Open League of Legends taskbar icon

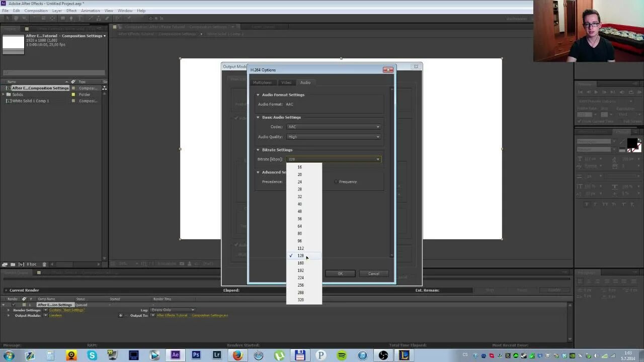tap(405, 355)
